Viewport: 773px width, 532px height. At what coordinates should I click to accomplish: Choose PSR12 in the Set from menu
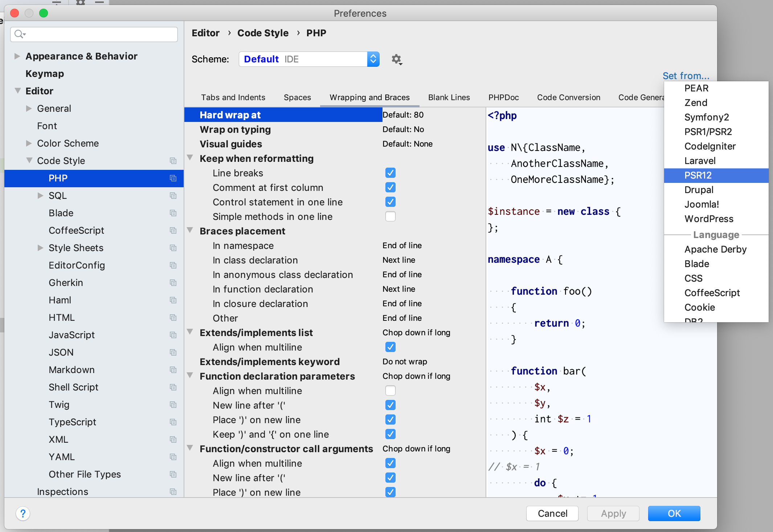coord(716,175)
